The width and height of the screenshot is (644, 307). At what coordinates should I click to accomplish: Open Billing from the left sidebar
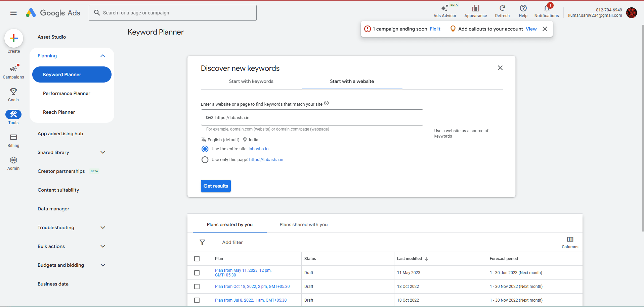click(x=13, y=138)
